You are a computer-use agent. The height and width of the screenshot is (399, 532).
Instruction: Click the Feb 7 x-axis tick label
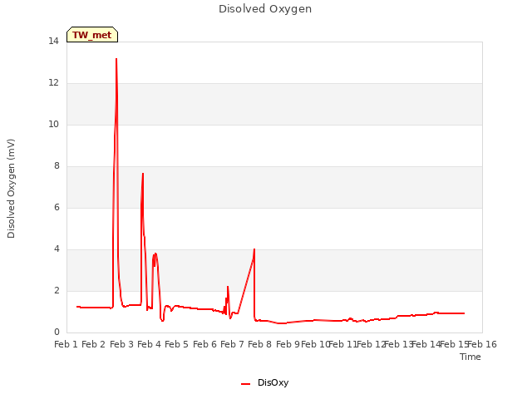[x=232, y=345]
